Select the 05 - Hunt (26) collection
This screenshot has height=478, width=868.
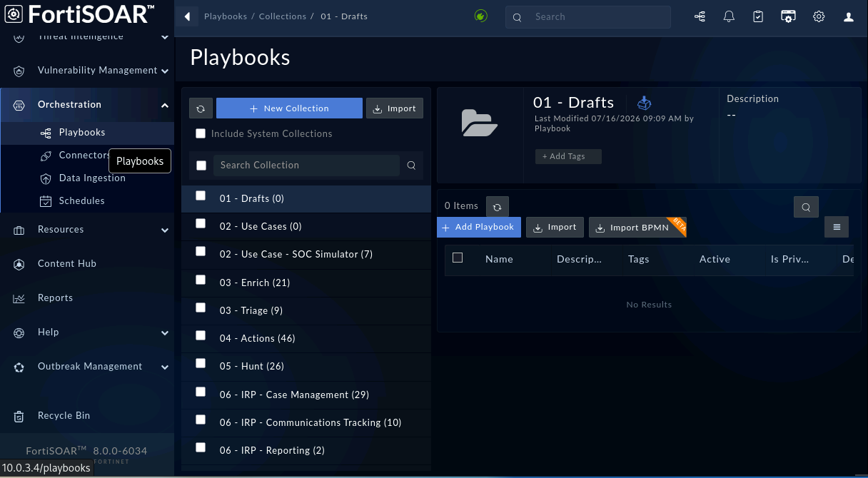[306, 367]
